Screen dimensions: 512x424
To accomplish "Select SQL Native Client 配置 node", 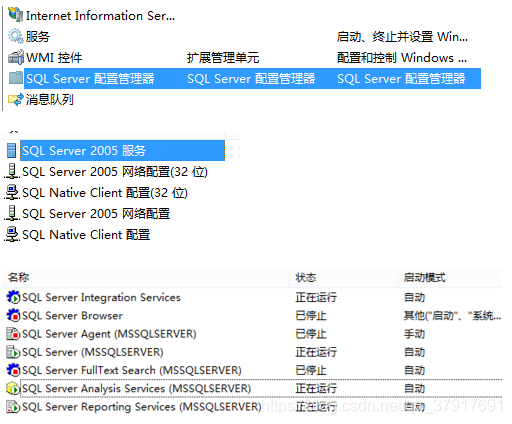I will point(86,235).
